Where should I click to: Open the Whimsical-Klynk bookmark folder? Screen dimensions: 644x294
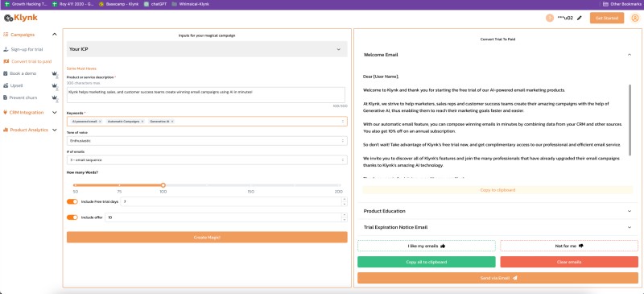pos(190,4)
